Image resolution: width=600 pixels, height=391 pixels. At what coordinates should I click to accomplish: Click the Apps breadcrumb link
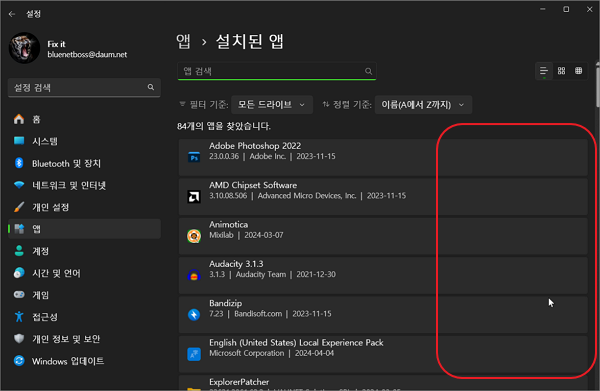pyautogui.click(x=183, y=41)
